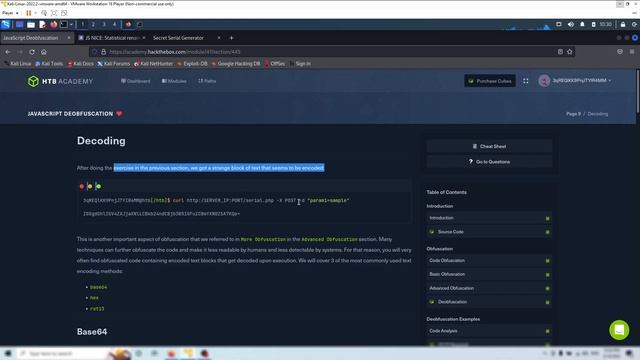Go back to the previous page

[x=8, y=52]
